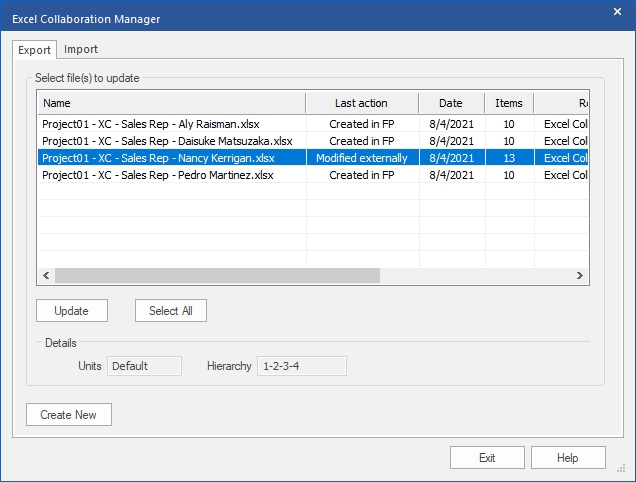Sort by the Items column header
The image size is (636, 482).
coord(509,103)
